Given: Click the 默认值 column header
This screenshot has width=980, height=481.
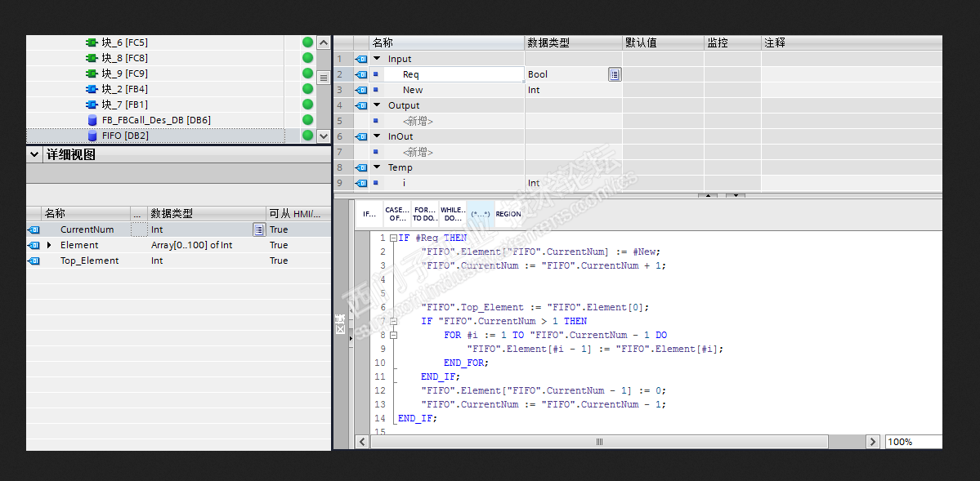Looking at the screenshot, I should click(x=663, y=42).
